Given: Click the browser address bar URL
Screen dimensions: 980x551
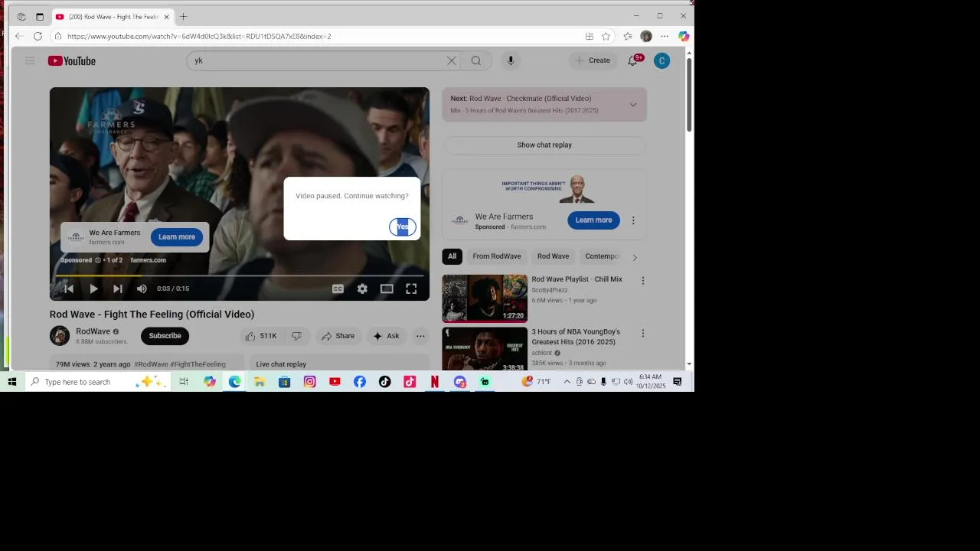Looking at the screenshot, I should click(199, 36).
